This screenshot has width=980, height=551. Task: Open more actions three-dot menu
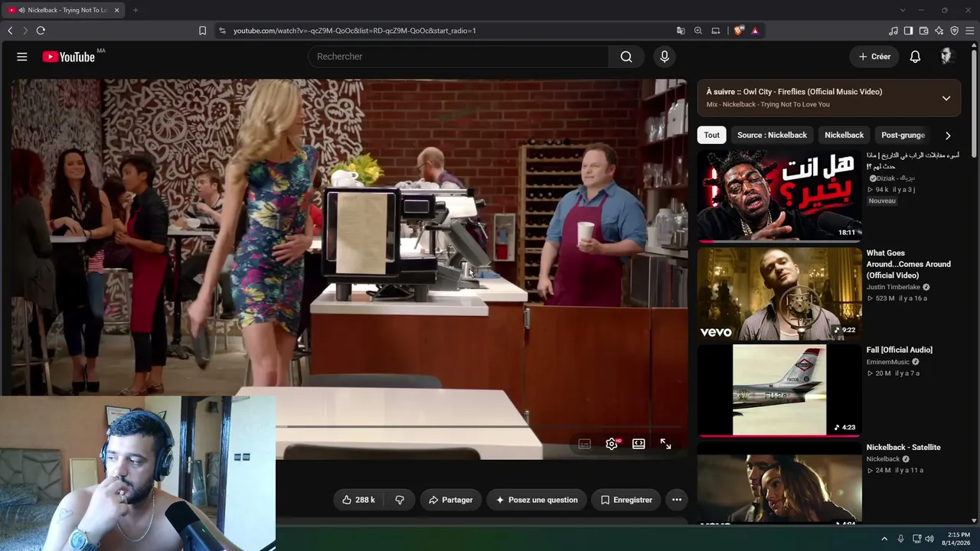[x=677, y=500]
